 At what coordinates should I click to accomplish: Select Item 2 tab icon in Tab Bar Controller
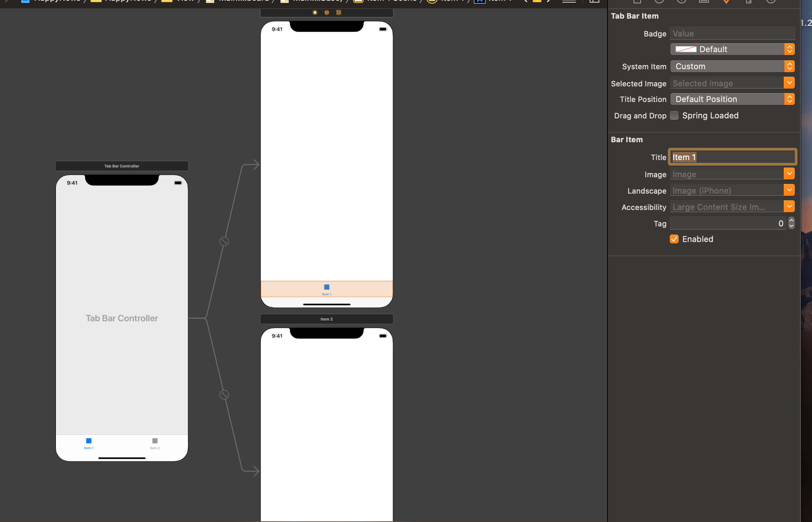(x=155, y=441)
